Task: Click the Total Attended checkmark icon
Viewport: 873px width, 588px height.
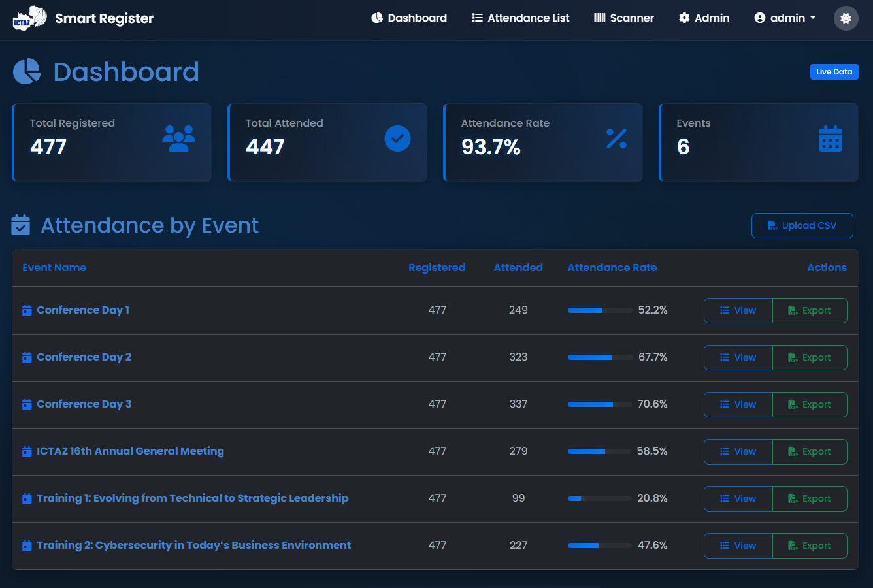Action: point(397,139)
